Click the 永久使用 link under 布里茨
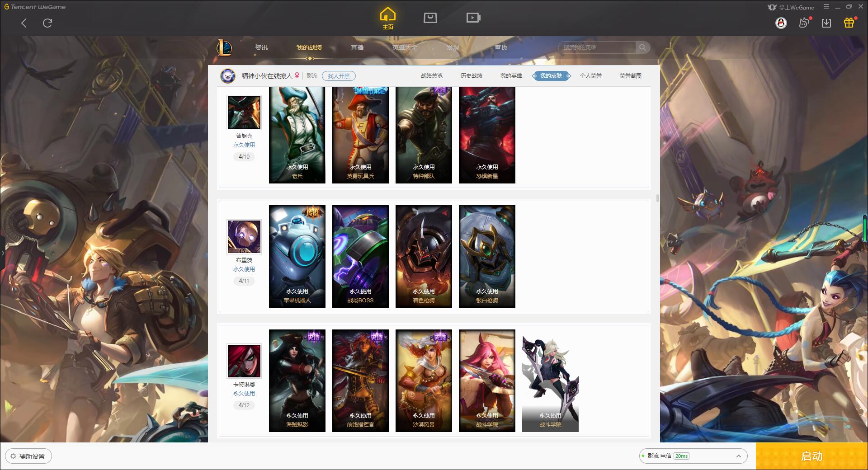This screenshot has height=470, width=868. click(x=244, y=269)
